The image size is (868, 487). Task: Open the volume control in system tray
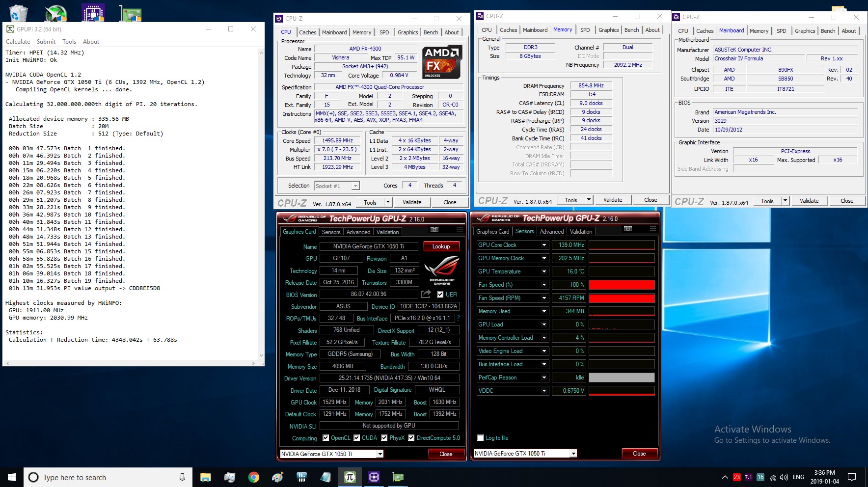click(x=784, y=477)
